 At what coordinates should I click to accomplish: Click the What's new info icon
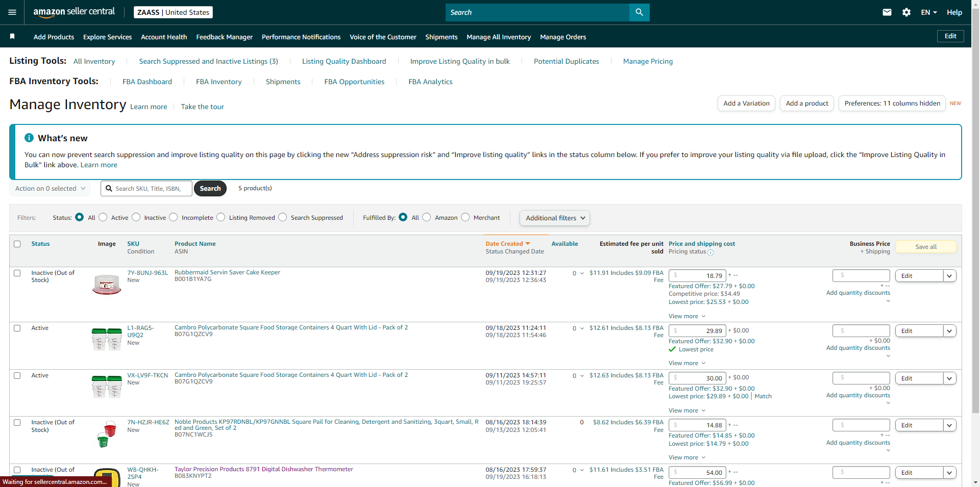29,138
